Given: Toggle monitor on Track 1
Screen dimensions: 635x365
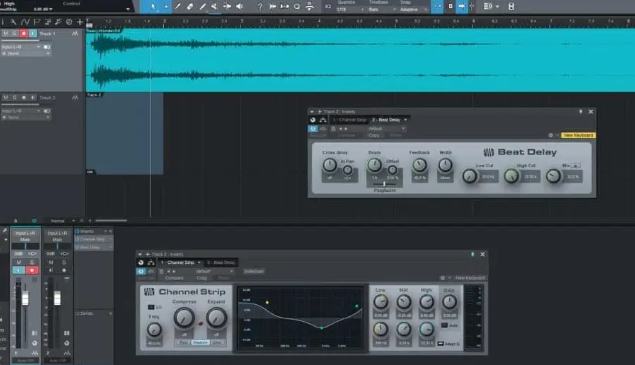Looking at the screenshot, I should pyautogui.click(x=33, y=33).
